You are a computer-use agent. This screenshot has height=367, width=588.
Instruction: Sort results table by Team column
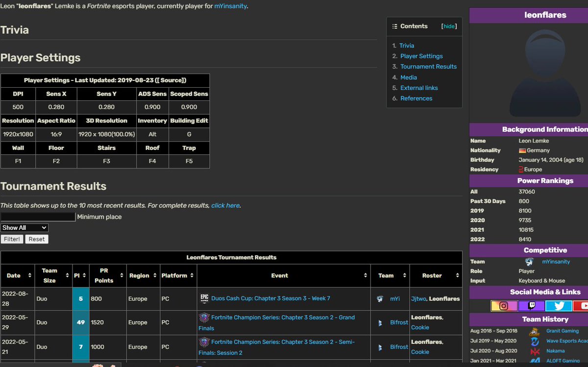(x=405, y=276)
